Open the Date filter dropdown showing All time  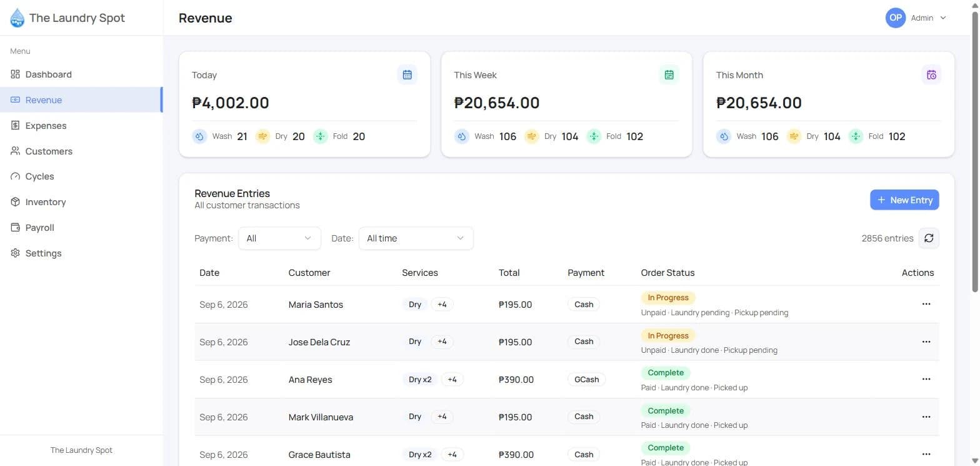(x=416, y=238)
